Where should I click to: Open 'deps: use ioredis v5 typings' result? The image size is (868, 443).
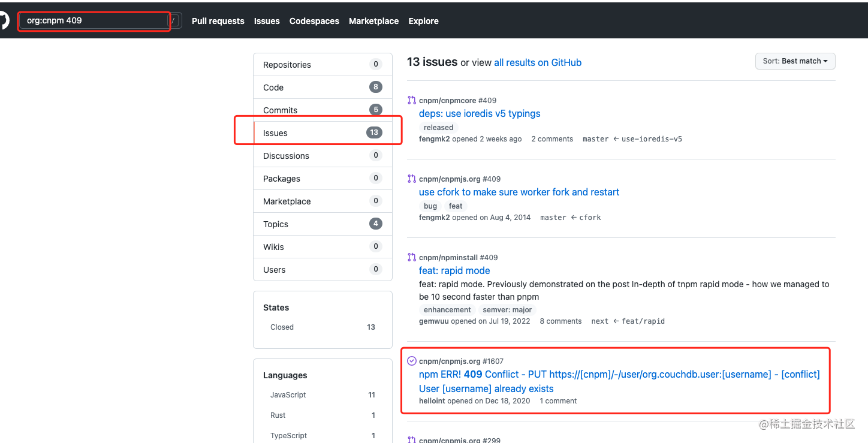(480, 113)
